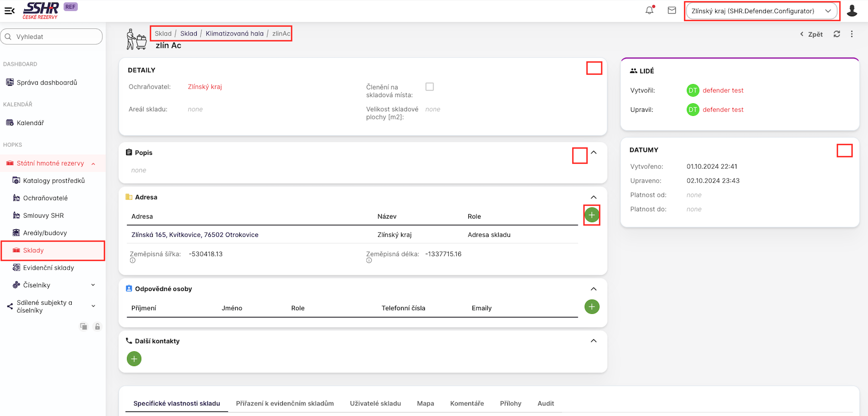Go back using the Zpět button
Screen dimensions: 868x416
[811, 34]
